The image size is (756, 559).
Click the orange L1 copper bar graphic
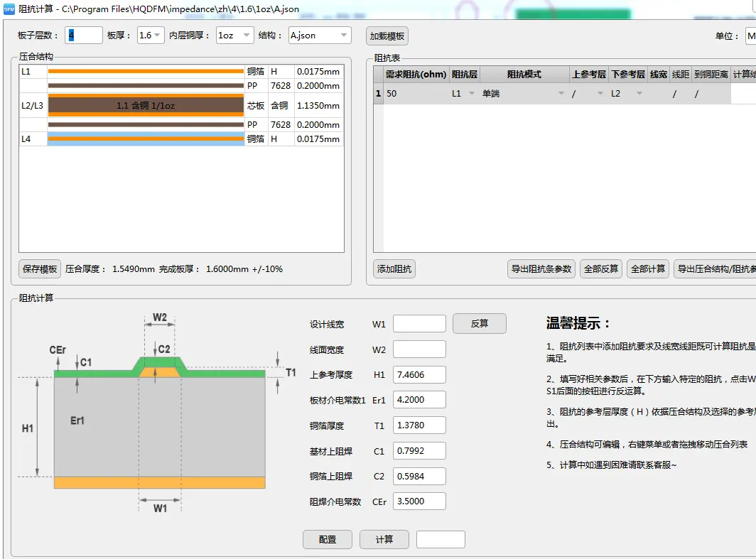point(146,71)
